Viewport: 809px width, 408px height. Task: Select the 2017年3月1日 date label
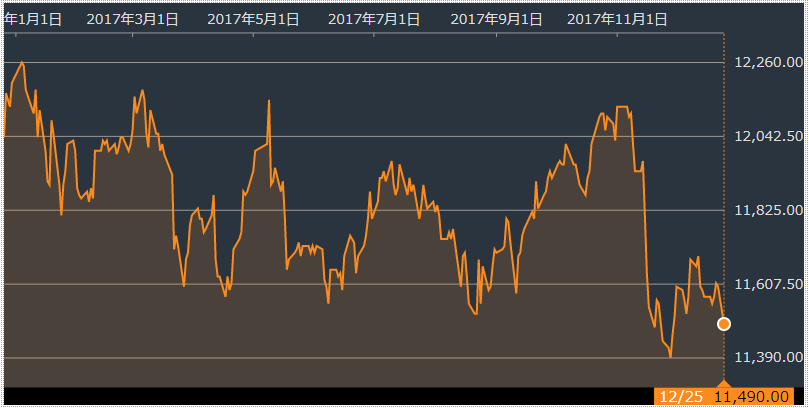click(133, 20)
